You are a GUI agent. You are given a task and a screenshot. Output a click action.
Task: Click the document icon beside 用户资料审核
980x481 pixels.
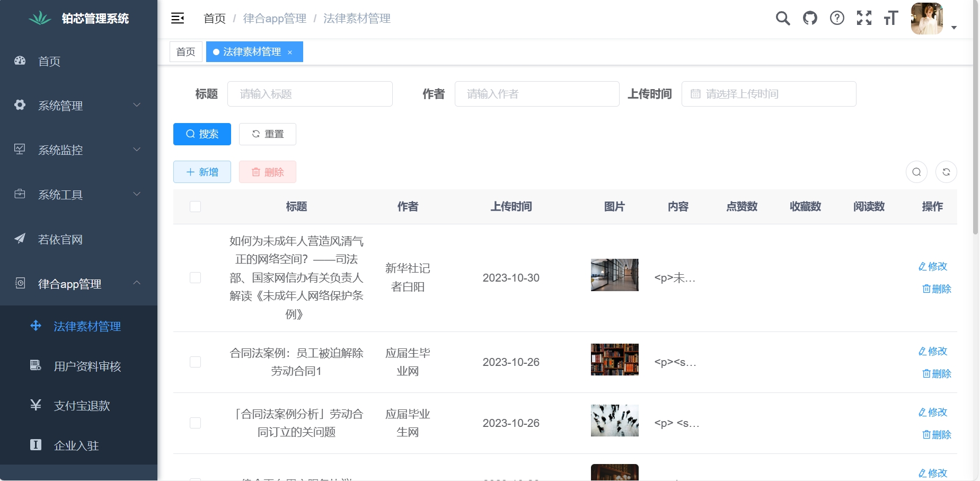coord(36,365)
